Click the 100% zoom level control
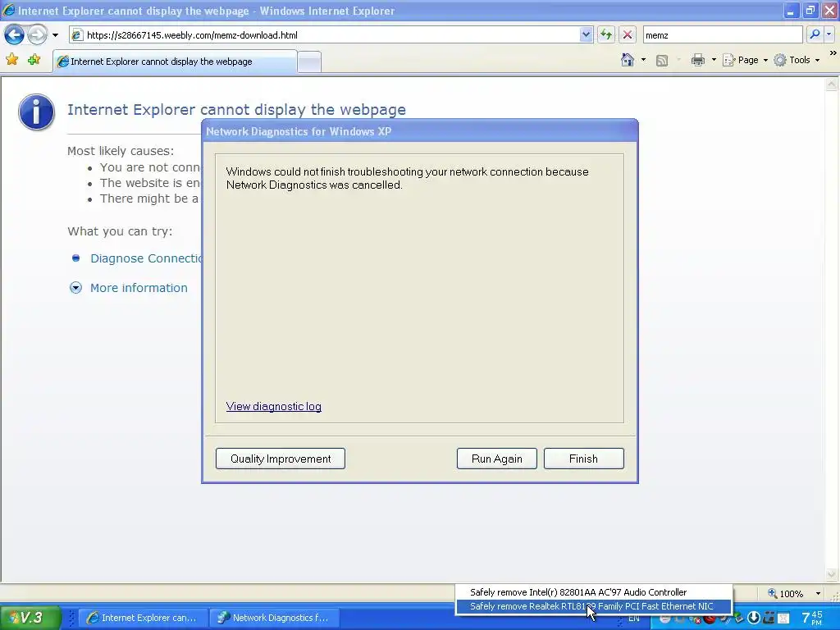Image resolution: width=840 pixels, height=630 pixels. coord(785,594)
